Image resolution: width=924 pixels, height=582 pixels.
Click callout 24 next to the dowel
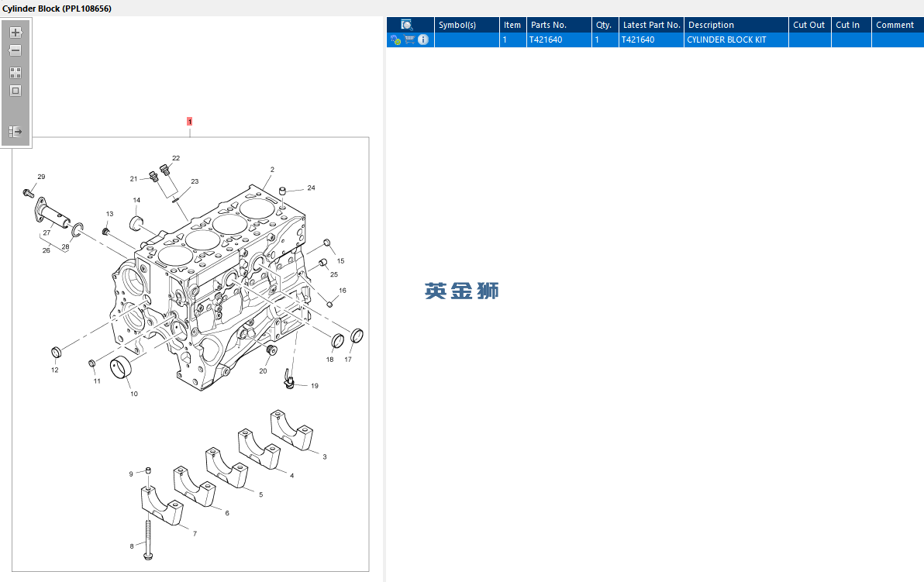point(311,188)
